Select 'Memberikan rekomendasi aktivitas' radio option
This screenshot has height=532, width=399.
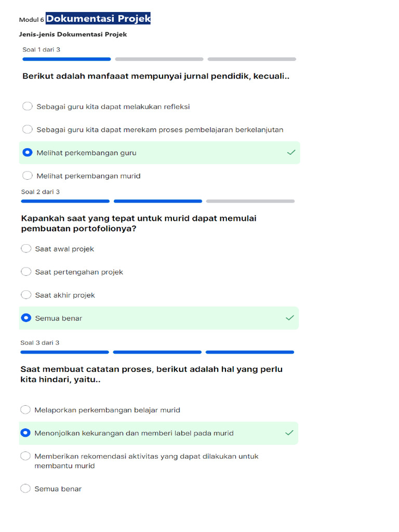coord(25,456)
